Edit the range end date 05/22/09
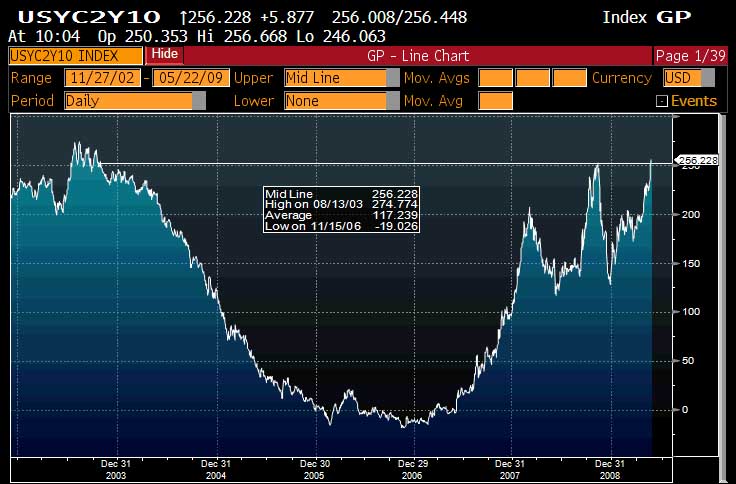 tap(191, 78)
